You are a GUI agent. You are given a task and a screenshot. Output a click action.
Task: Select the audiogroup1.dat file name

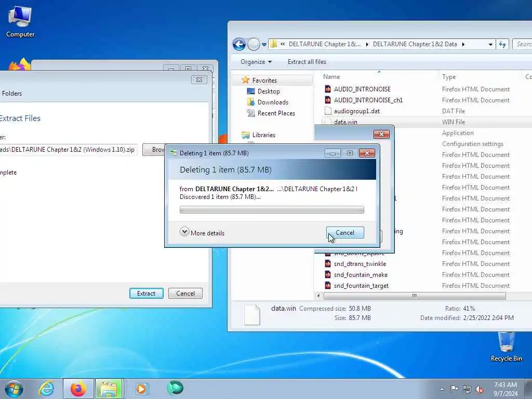coord(357,111)
